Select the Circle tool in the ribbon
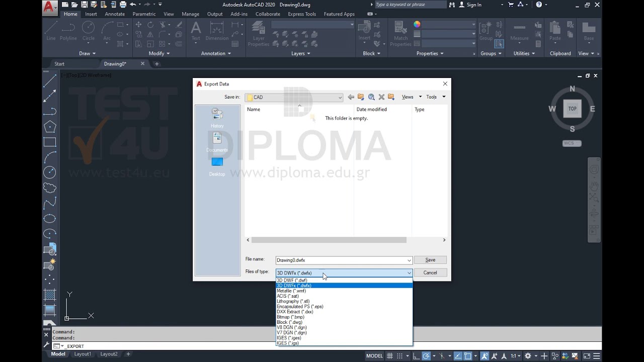Viewport: 644px width, 362px height. (89, 31)
